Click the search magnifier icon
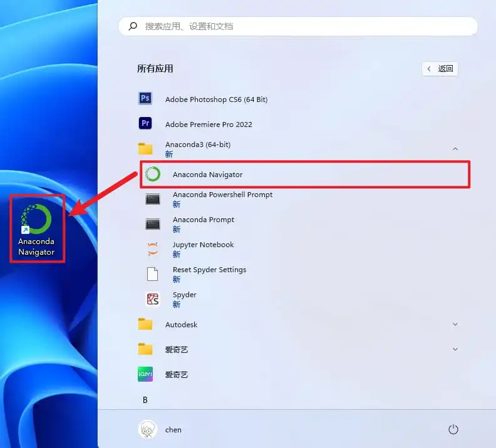496x448 pixels. coord(133,26)
